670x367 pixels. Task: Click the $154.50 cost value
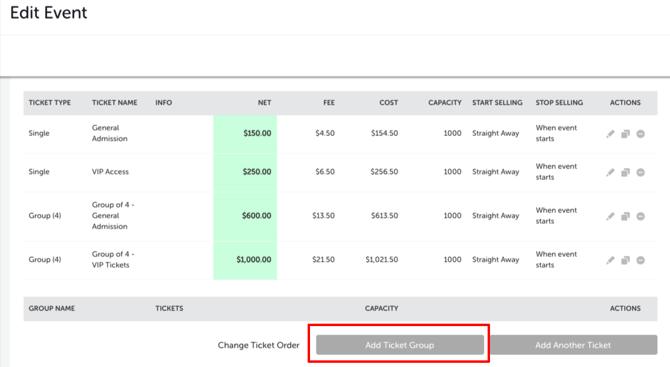384,133
